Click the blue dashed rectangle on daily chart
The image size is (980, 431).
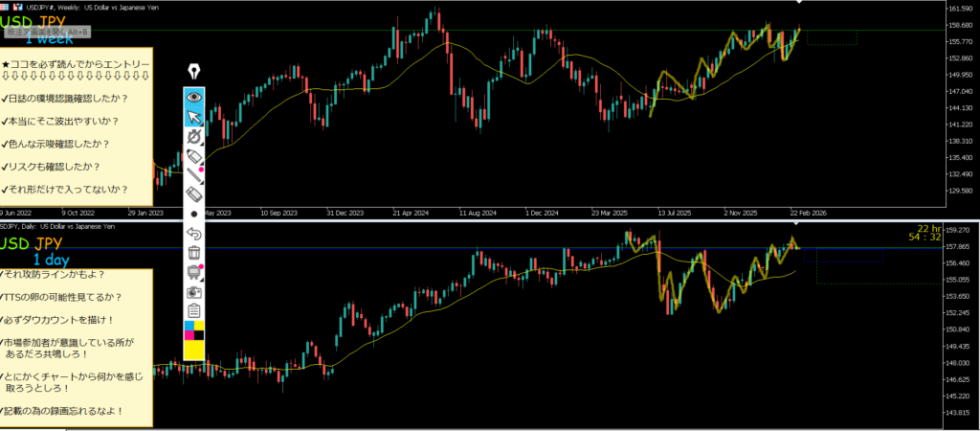pos(843,255)
